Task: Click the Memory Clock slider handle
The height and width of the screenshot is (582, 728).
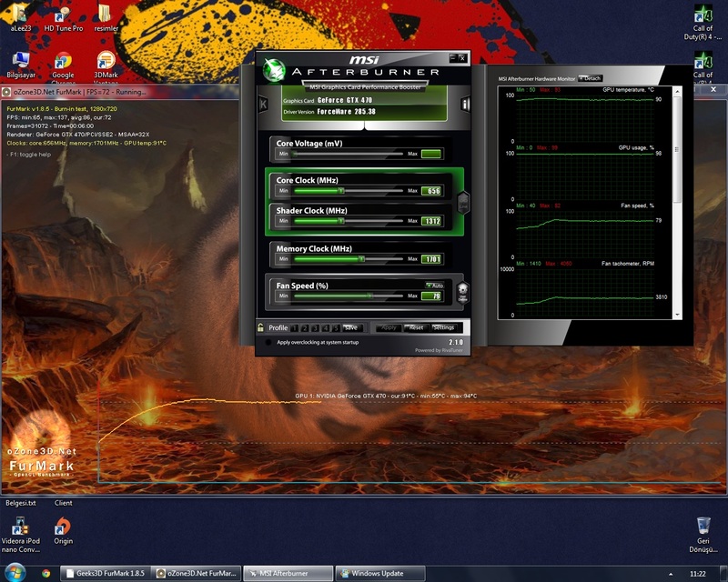Action: click(x=361, y=259)
